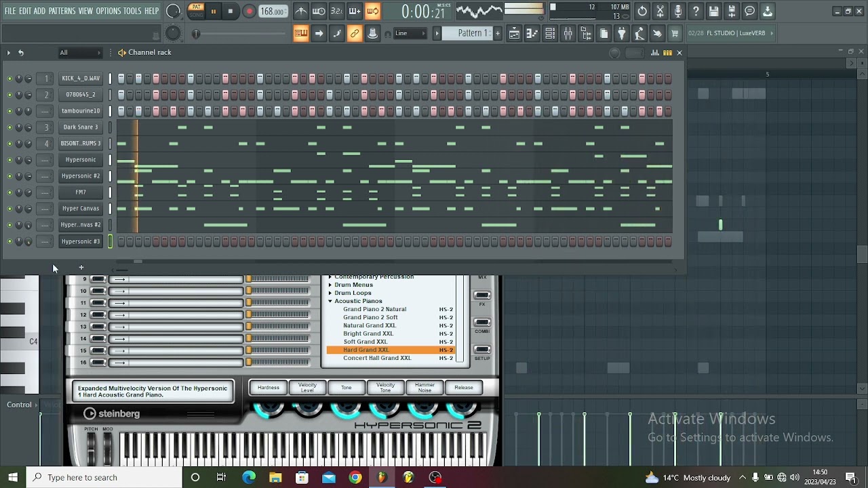The image size is (868, 488).
Task: Open the PATTERNS menu
Action: click(x=62, y=11)
